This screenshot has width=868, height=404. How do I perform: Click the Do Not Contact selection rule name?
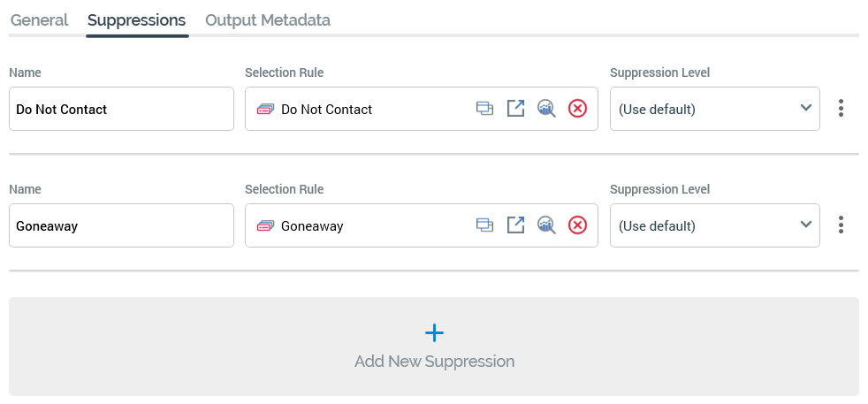pos(326,110)
